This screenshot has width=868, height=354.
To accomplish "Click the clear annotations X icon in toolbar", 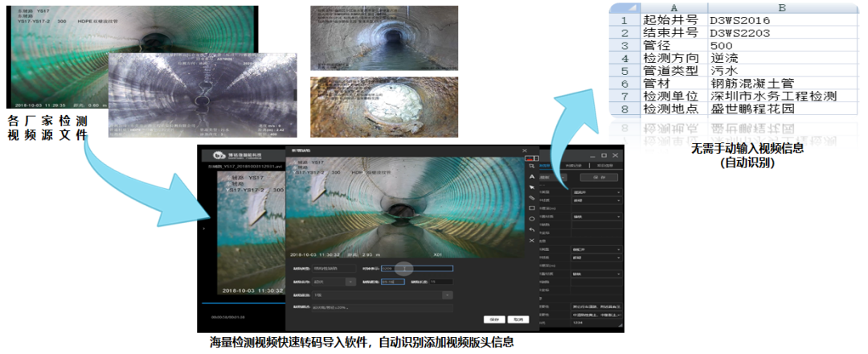I will [x=532, y=241].
